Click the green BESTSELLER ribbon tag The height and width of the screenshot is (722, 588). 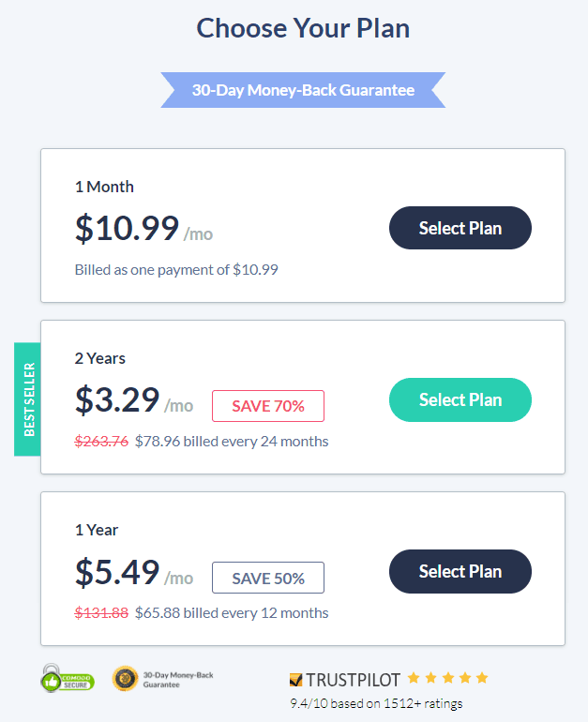(27, 399)
